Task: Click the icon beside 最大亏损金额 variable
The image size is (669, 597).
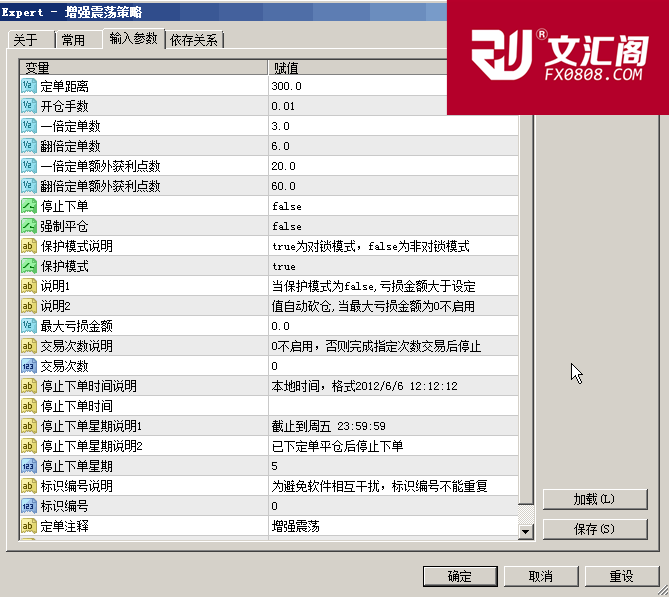Action: [x=29, y=327]
